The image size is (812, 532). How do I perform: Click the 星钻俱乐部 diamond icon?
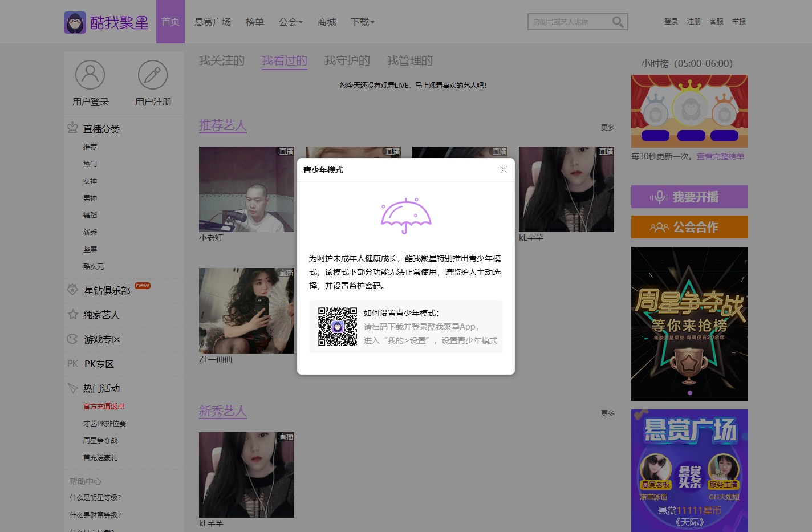coord(72,290)
